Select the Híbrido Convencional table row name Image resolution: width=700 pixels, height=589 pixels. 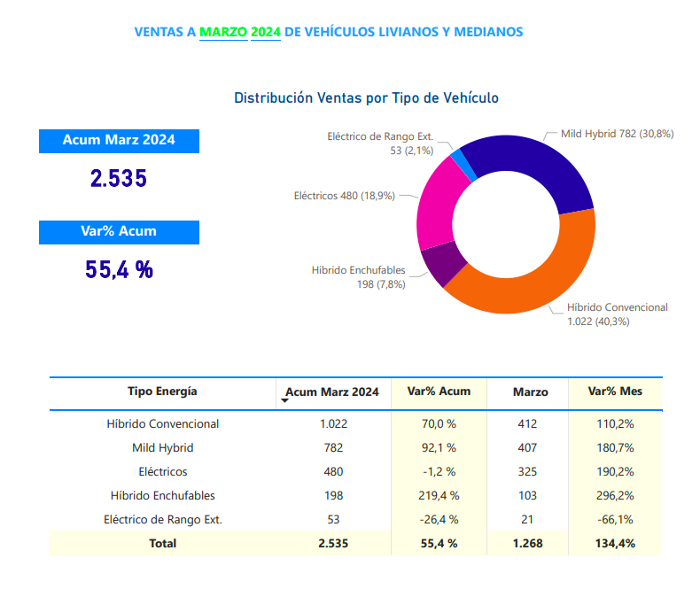click(x=162, y=424)
